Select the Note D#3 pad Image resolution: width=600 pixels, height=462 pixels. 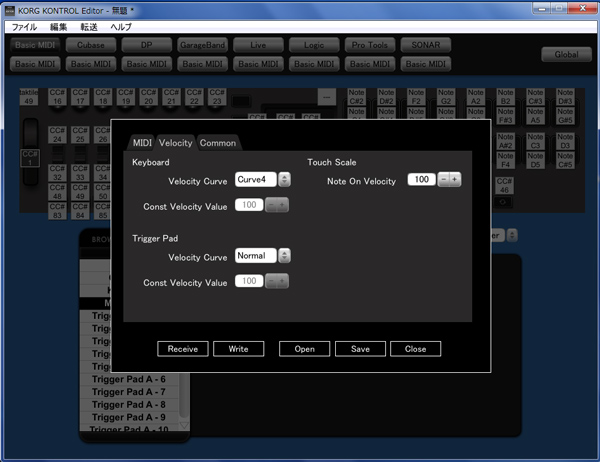tap(565, 97)
